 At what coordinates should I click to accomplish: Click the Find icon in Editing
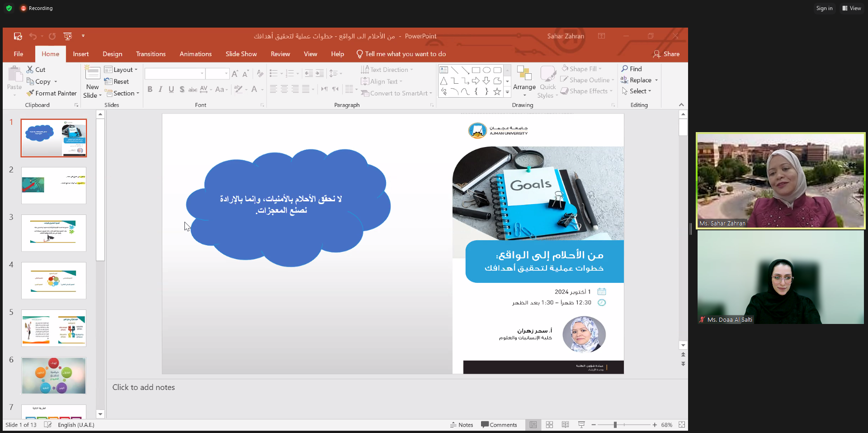632,69
